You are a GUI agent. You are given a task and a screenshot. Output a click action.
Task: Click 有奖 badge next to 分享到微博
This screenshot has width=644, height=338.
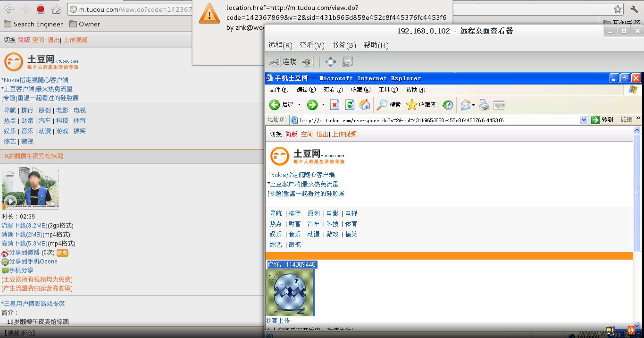click(x=63, y=253)
